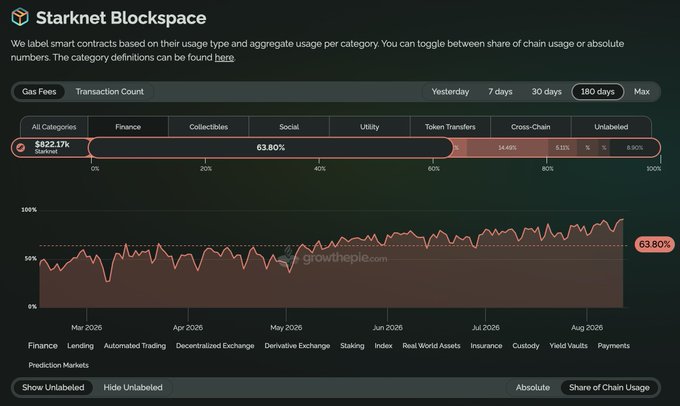Screen dimensions: 680x406
Task: Enable Show Unlabeled option
Action: click(53, 387)
